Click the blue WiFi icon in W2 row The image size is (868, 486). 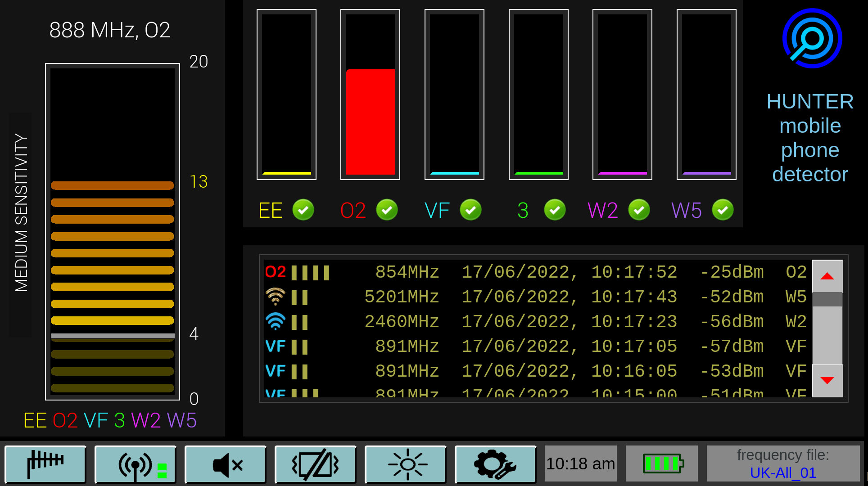pos(276,321)
